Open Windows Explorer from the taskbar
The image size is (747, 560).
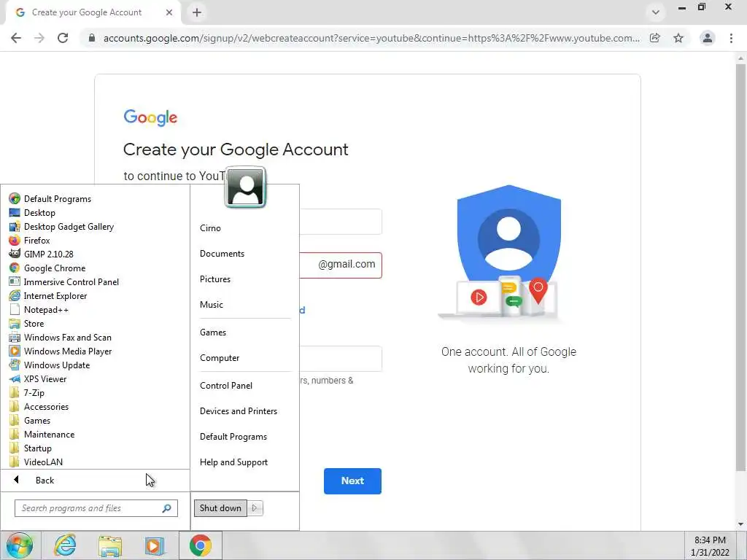click(110, 545)
